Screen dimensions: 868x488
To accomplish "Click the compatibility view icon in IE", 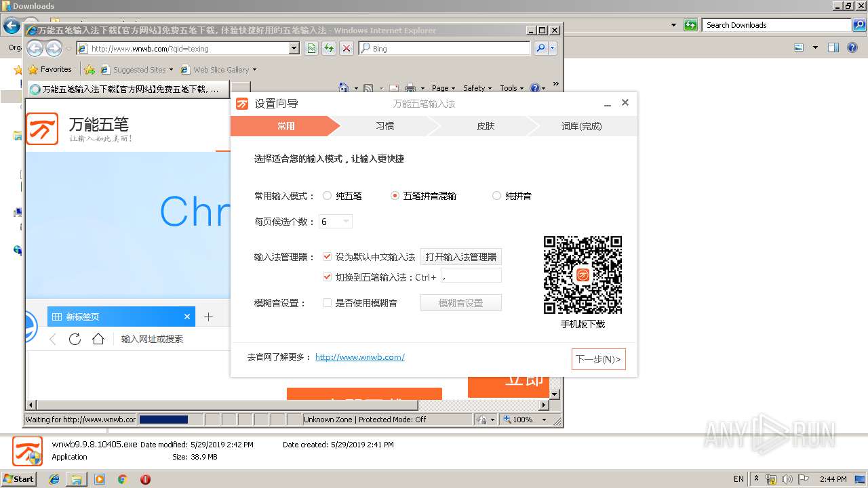I will click(311, 48).
